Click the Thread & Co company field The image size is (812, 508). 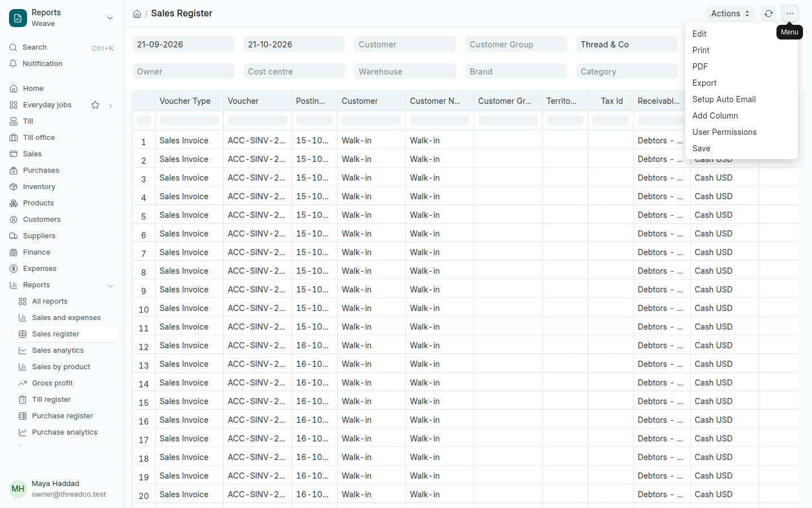(x=627, y=45)
